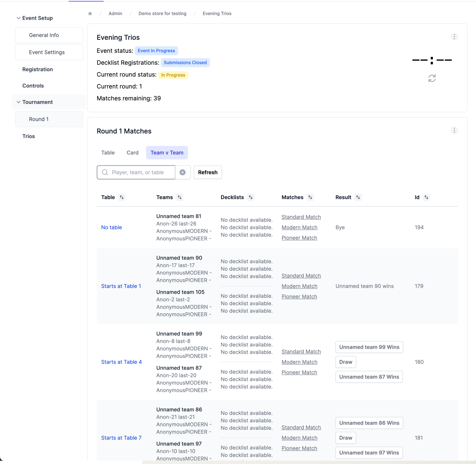Click match Id 179
The width and height of the screenshot is (476, 464).
419,286
